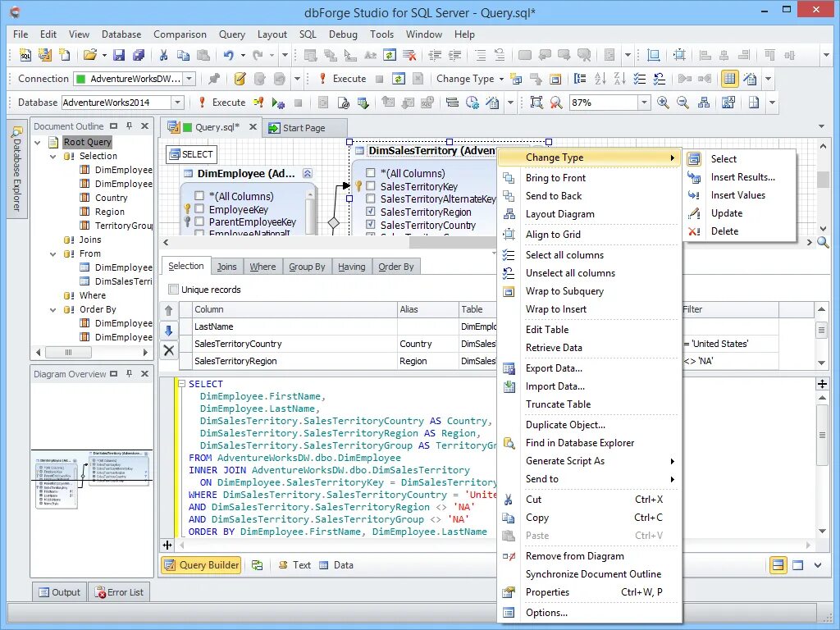Toggle the Unique records checkbox
The image size is (840, 630).
click(173, 290)
